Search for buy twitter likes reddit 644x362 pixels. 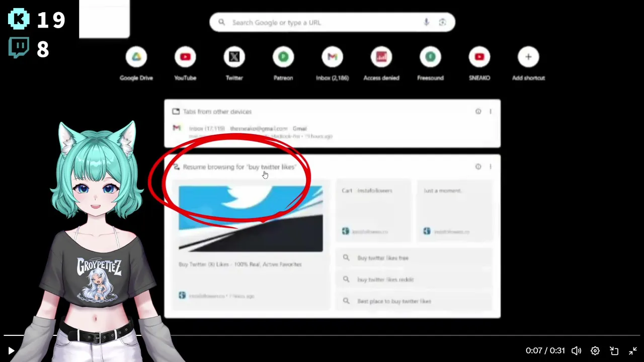(x=414, y=280)
